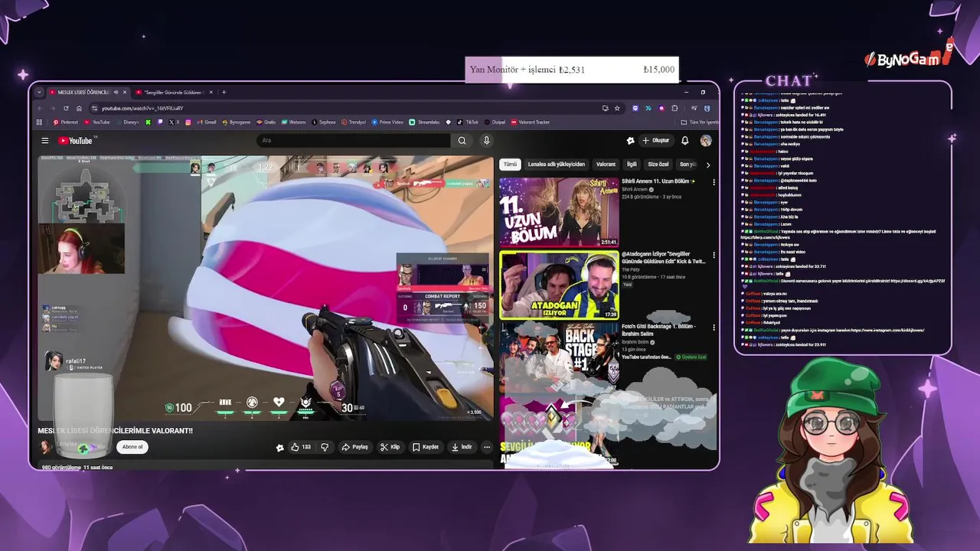Open the YouTube account avatar menu

pyautogui.click(x=706, y=141)
